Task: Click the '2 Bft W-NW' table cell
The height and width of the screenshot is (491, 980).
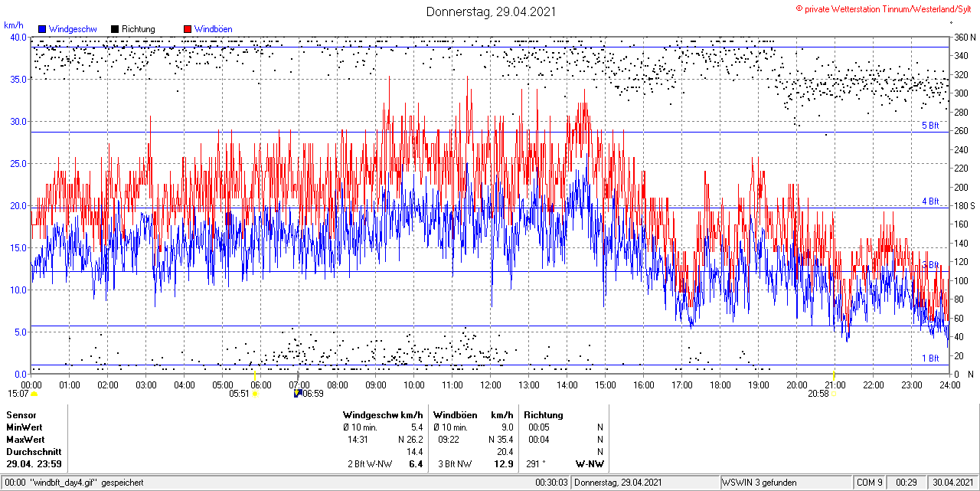Action: (x=370, y=464)
